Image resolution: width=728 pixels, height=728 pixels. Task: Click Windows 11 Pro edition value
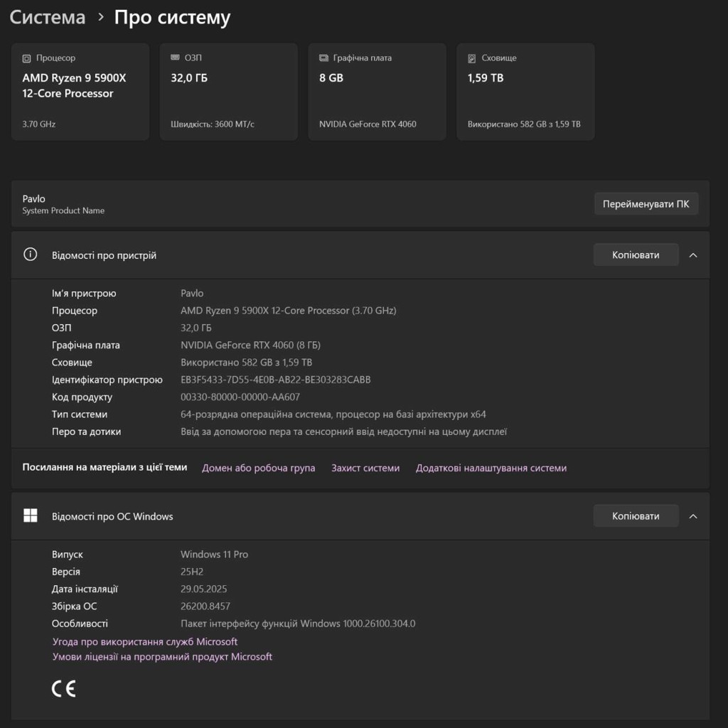(x=214, y=555)
